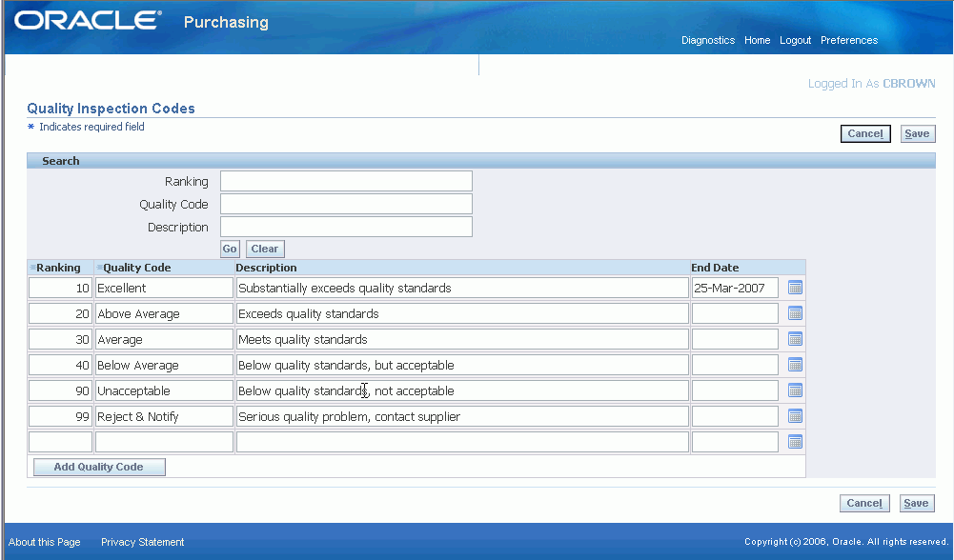Open calendar picker for Above Average row
The width and height of the screenshot is (954, 560).
[795, 313]
